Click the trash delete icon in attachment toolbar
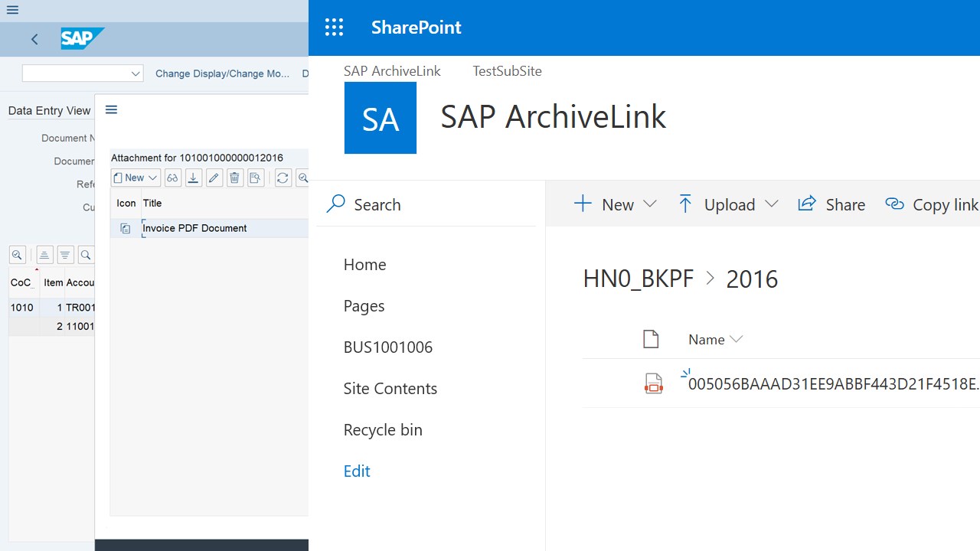Screen dimensions: 980x551 (234, 178)
